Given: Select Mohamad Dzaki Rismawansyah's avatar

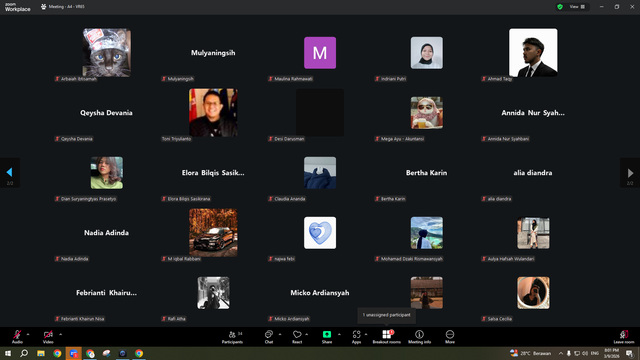Looking at the screenshot, I should [x=427, y=233].
